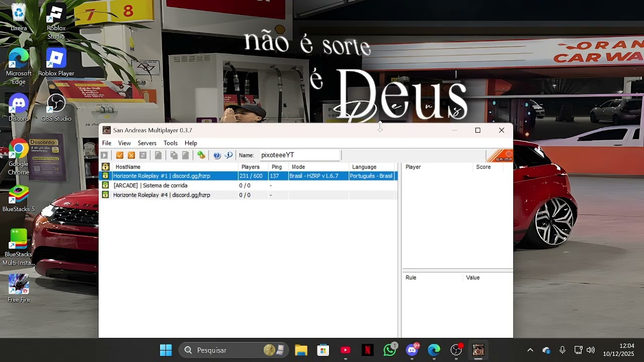644x362 pixels.
Task: Click the orange checkmark Add Server icon
Action: point(120,155)
